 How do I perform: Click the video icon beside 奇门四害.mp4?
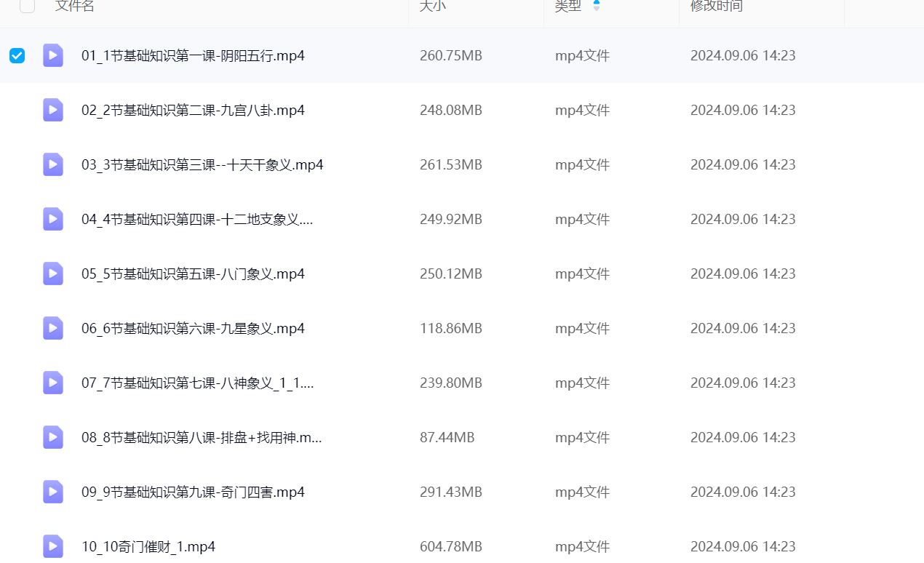[x=53, y=492]
